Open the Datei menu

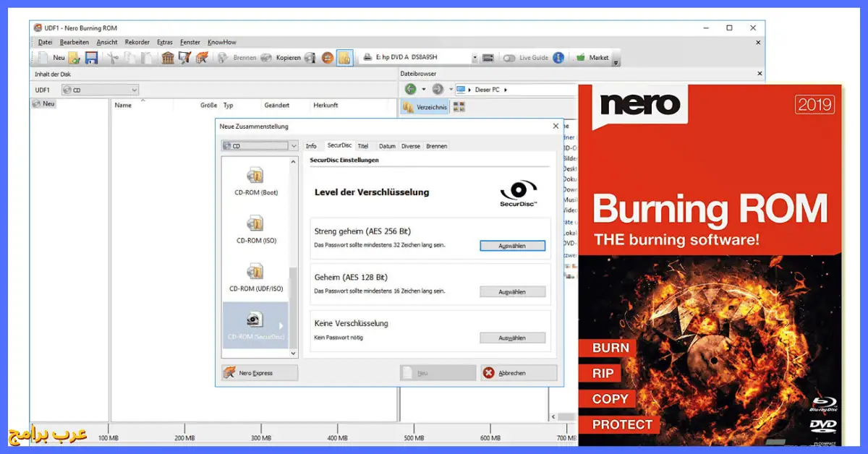point(45,42)
